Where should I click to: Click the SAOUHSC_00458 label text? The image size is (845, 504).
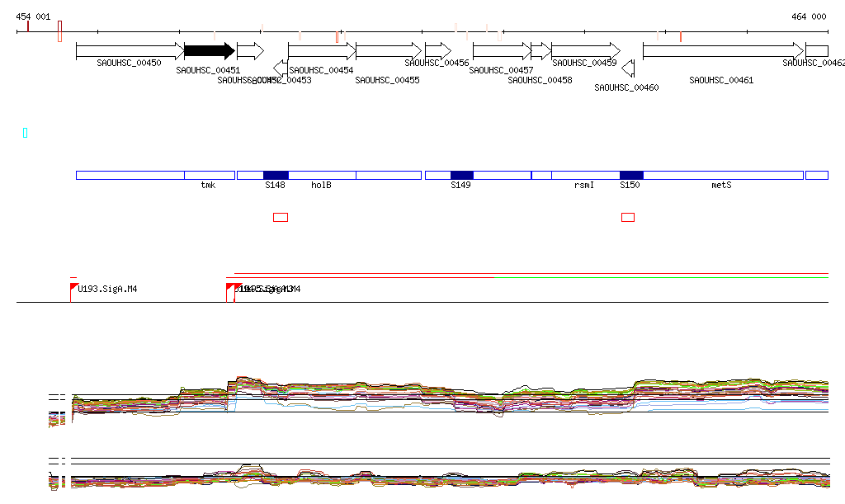coord(540,80)
